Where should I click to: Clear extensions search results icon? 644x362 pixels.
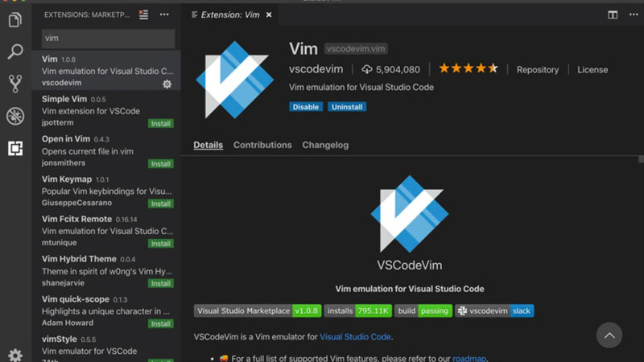coord(143,14)
